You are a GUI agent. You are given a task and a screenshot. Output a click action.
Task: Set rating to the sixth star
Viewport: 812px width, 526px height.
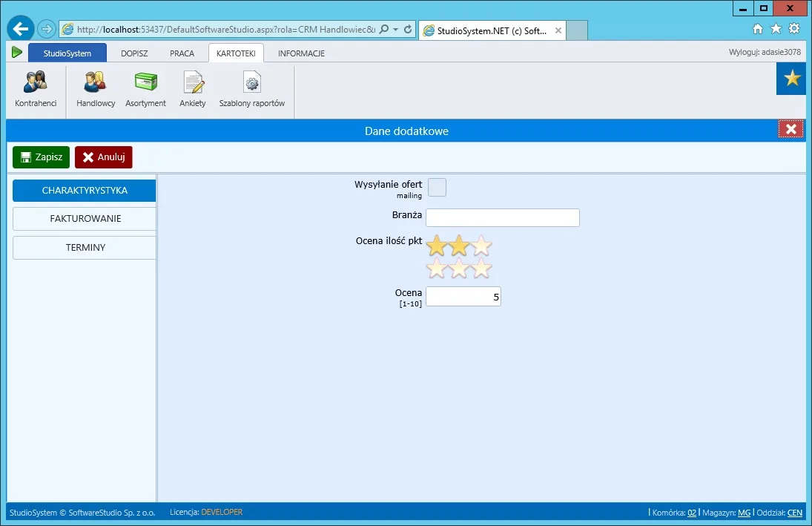[481, 269]
